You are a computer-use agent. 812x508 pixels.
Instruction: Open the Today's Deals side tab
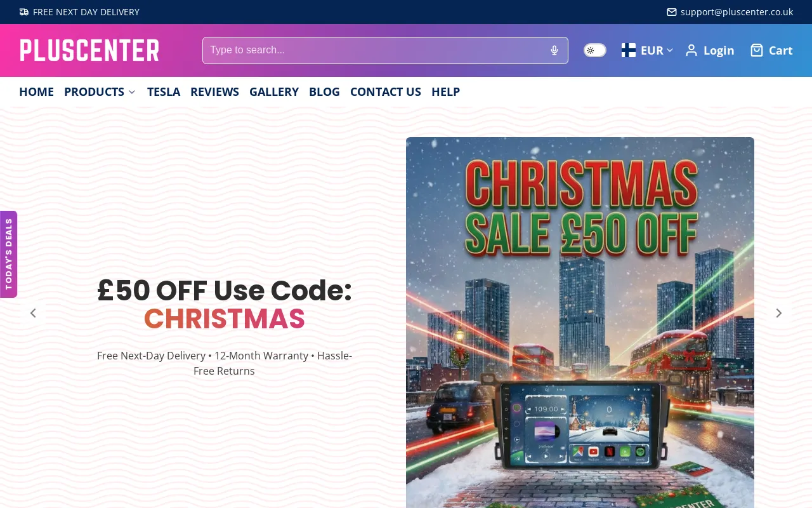(x=8, y=254)
